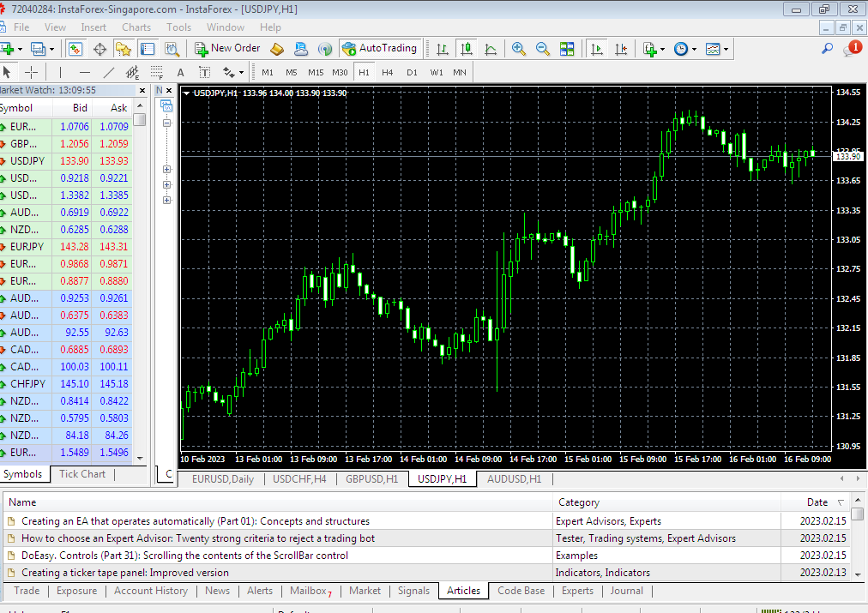Open the Tools menu
The width and height of the screenshot is (868, 613).
178,27
